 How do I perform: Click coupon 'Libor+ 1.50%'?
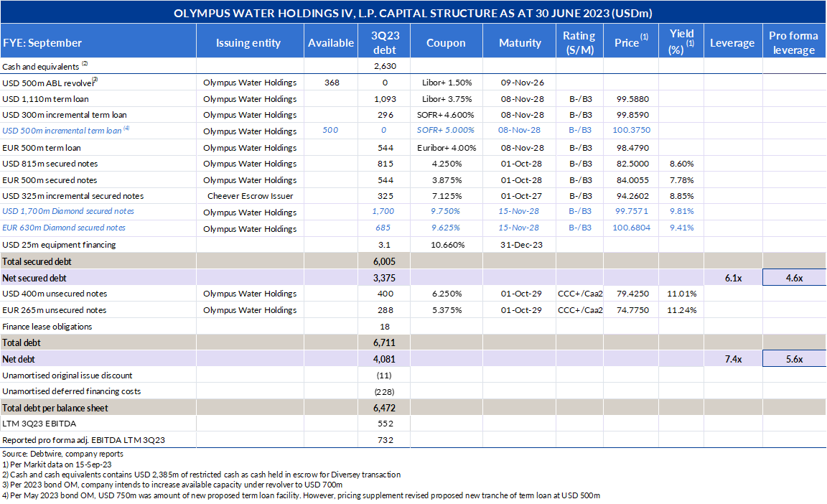pyautogui.click(x=447, y=83)
